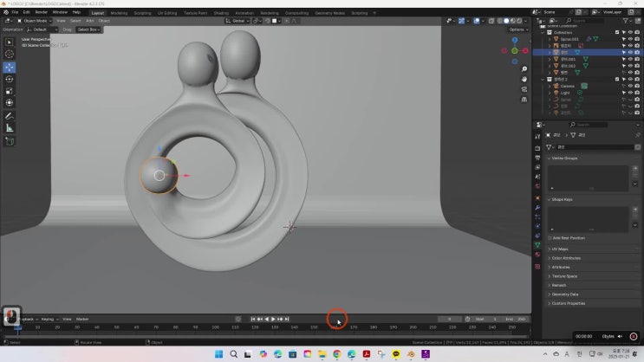Pick the Add Cube tool
Viewport: 644px width, 362px height.
point(10,140)
